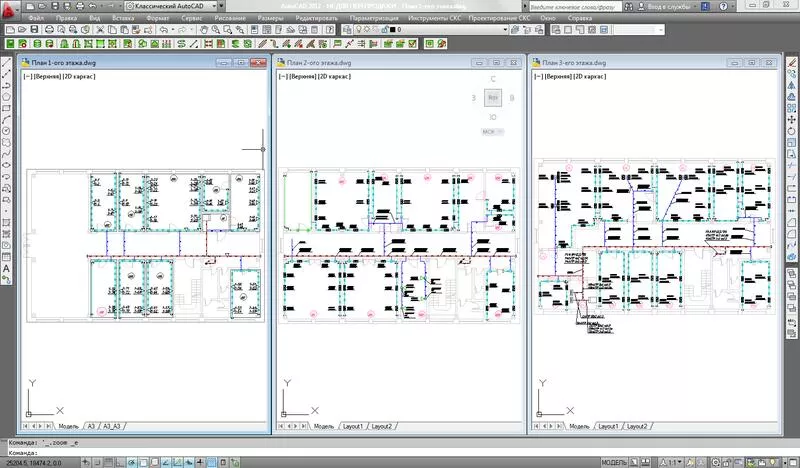Toggle the МОДЕЛЬ button in status bar

[x=613, y=463]
